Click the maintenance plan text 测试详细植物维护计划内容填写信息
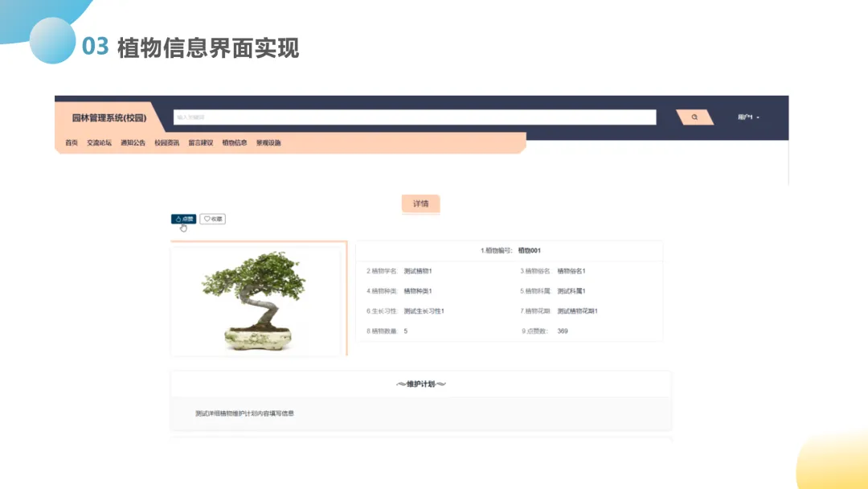This screenshot has height=489, width=868. coord(244,413)
